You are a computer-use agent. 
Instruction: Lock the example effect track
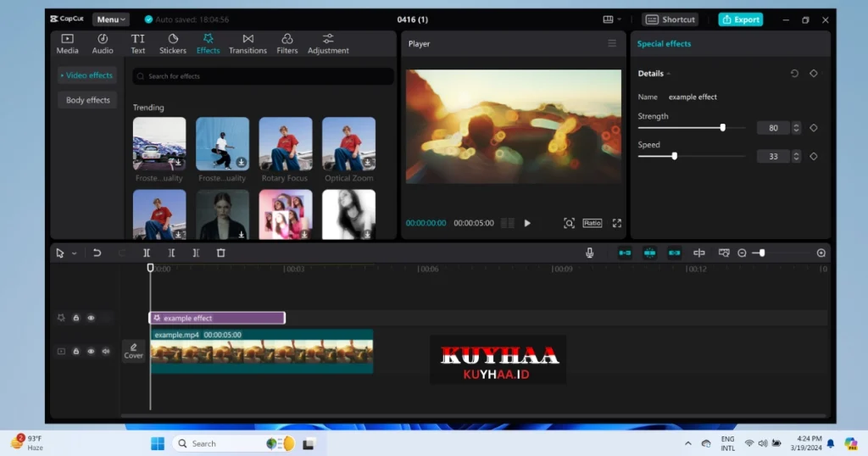[75, 318]
